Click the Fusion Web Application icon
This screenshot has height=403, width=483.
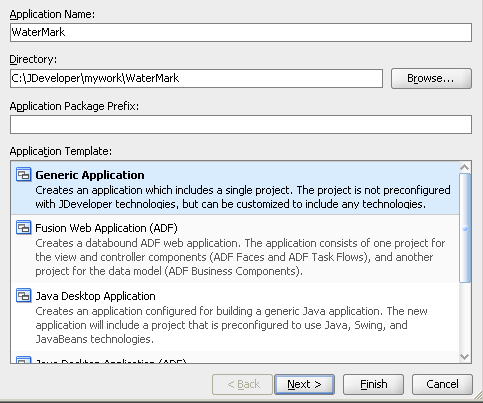coord(24,228)
